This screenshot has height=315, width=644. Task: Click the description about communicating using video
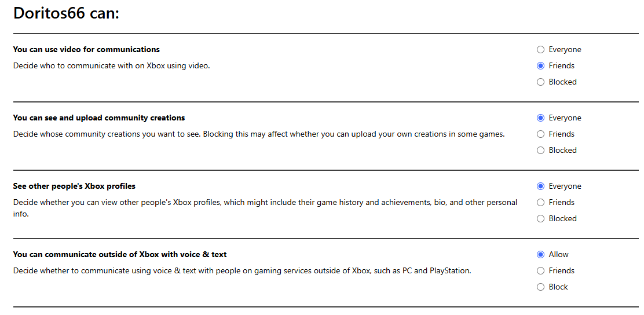coord(111,65)
